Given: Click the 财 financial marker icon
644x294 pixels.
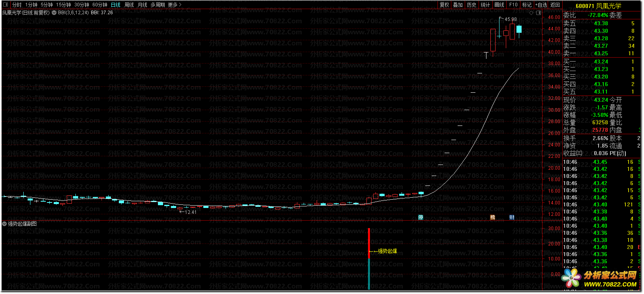Looking at the screenshot, I should [512, 217].
